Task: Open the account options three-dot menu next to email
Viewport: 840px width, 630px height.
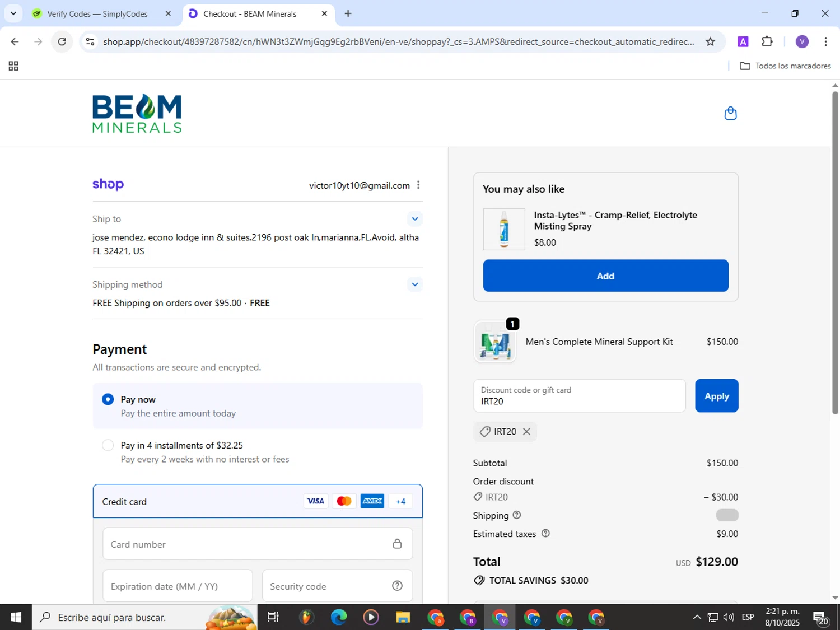Action: pyautogui.click(x=418, y=185)
